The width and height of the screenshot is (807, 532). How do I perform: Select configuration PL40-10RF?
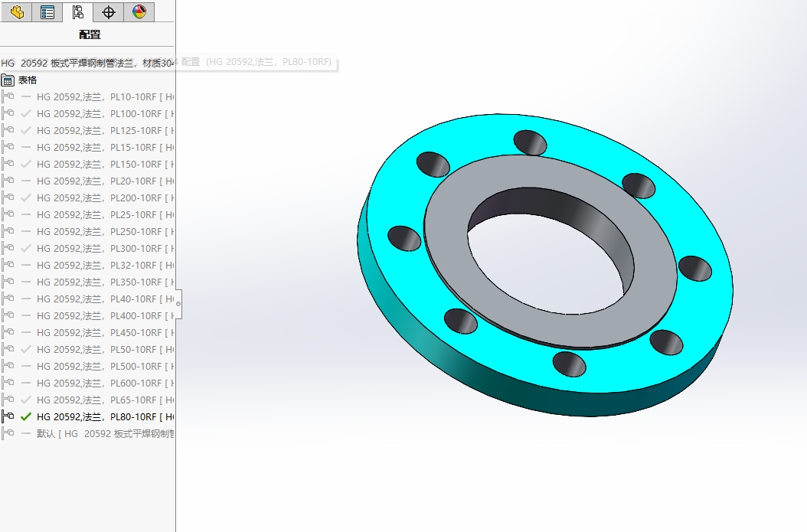pyautogui.click(x=105, y=299)
